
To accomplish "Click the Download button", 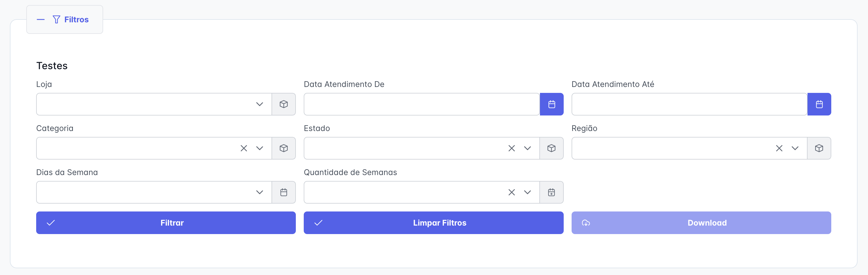I will [701, 223].
